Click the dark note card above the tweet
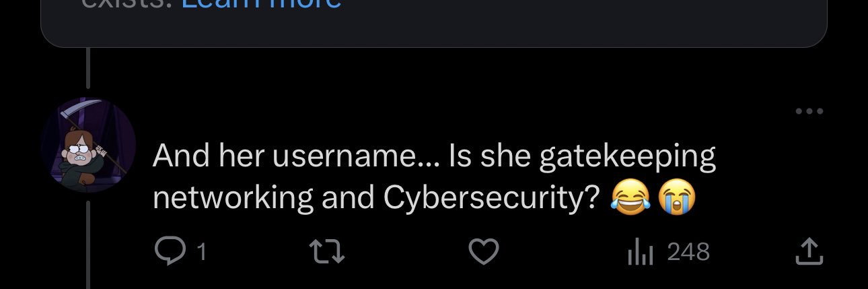 pos(434,23)
